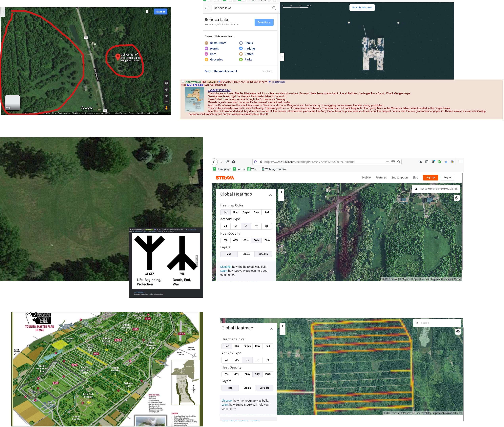The height and width of the screenshot is (427, 504).
Task: Open the Mobile tab on Strava header
Action: 366,178
